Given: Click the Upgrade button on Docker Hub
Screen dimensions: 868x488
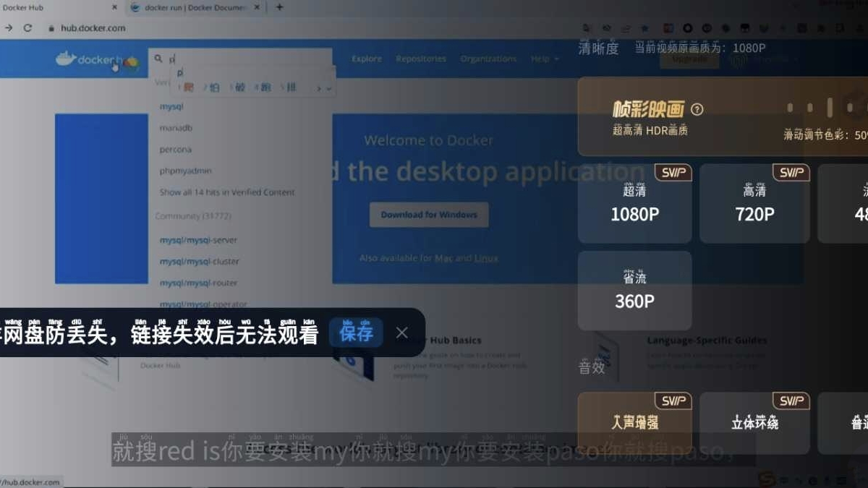Looking at the screenshot, I should pyautogui.click(x=689, y=59).
